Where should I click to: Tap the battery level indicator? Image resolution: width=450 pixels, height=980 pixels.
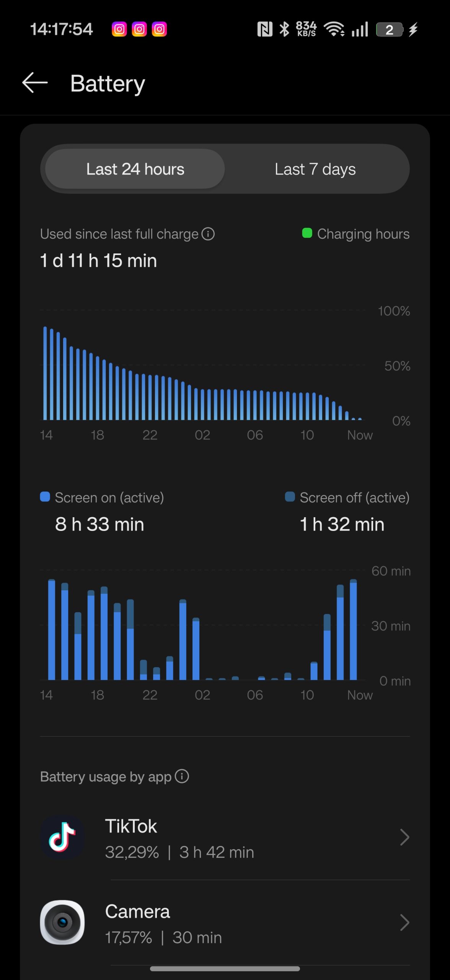390,29
